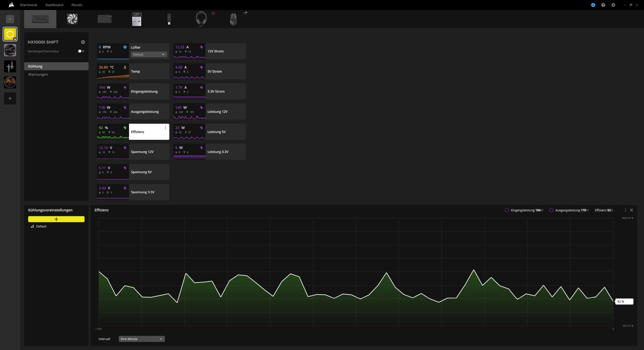Image resolution: width=644 pixels, height=350 pixels.
Task: Click the white USB receiver device icon
Action: click(x=137, y=19)
